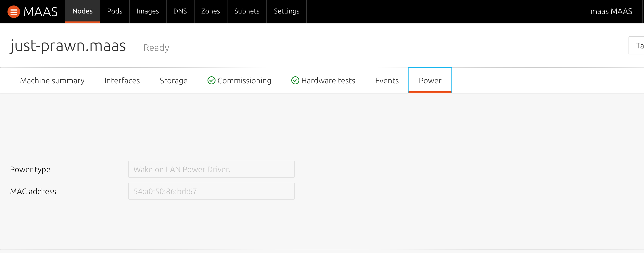Go to Subnets
644x253 pixels.
tap(247, 11)
